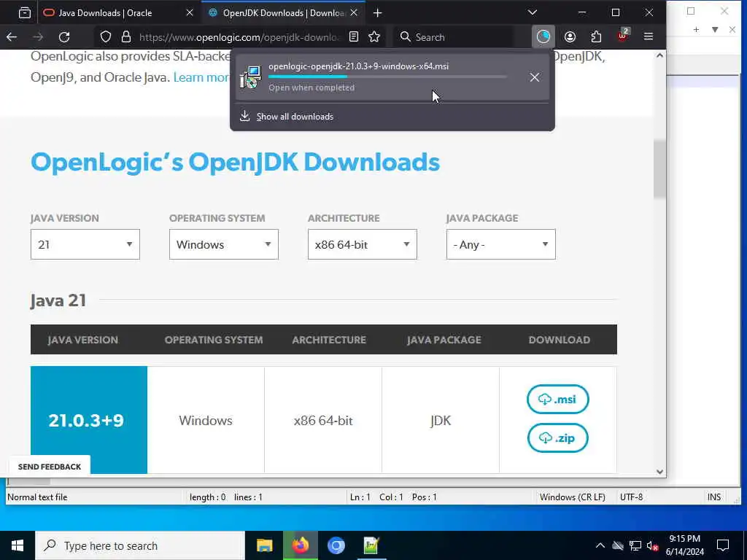Screen dimensions: 747x560
Task: Open the Firefox account icon
Action: tap(570, 36)
